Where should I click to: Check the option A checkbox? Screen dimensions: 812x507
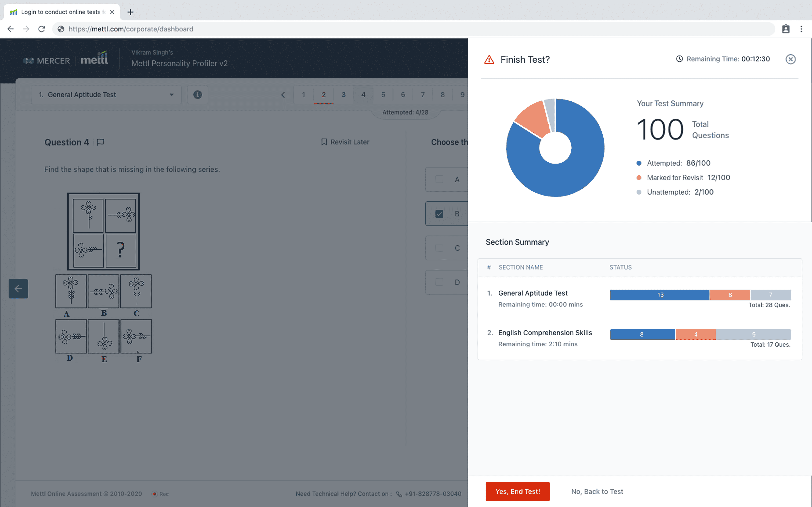click(x=439, y=179)
